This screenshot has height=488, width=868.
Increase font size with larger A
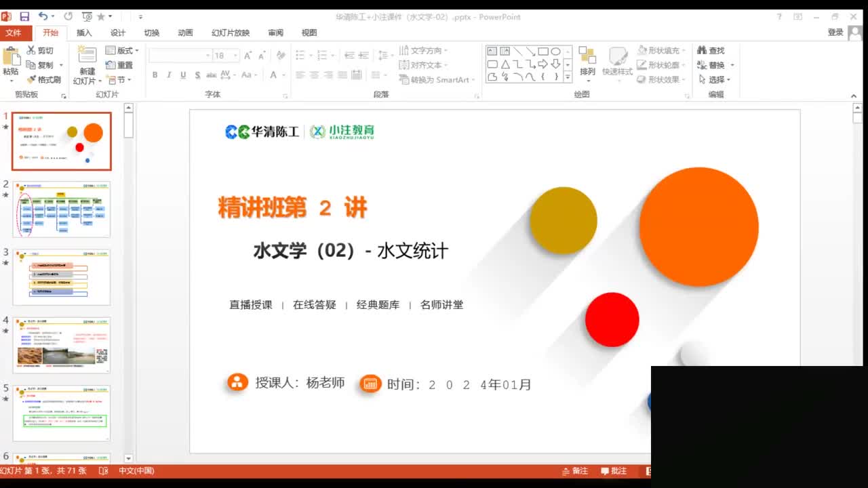[x=248, y=56]
